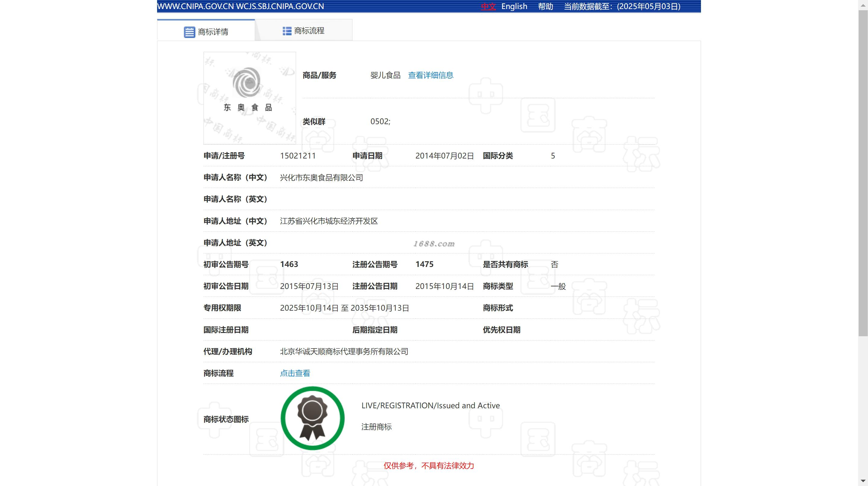The image size is (868, 486).
Task: Switch language to 中文
Action: pos(488,6)
